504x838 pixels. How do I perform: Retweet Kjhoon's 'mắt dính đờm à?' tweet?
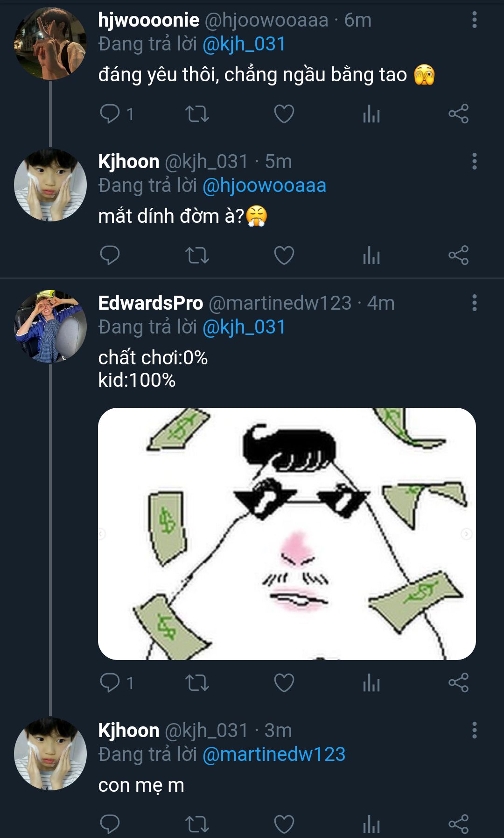point(197,256)
